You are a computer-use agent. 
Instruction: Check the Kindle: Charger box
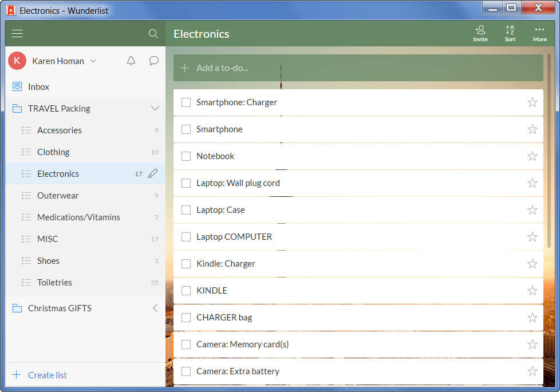coord(186,264)
